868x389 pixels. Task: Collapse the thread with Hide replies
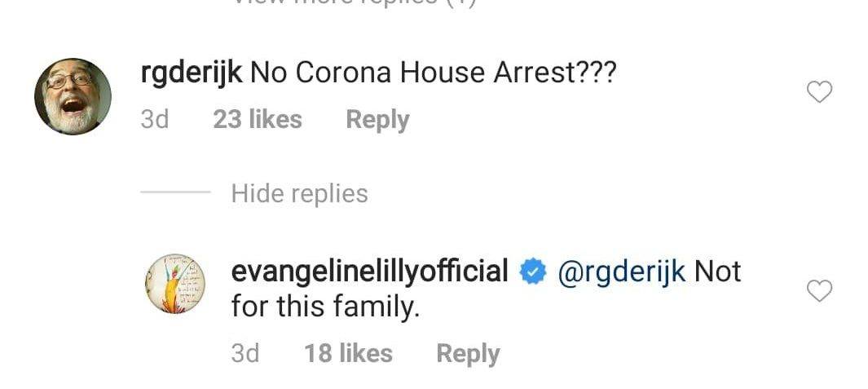(299, 193)
